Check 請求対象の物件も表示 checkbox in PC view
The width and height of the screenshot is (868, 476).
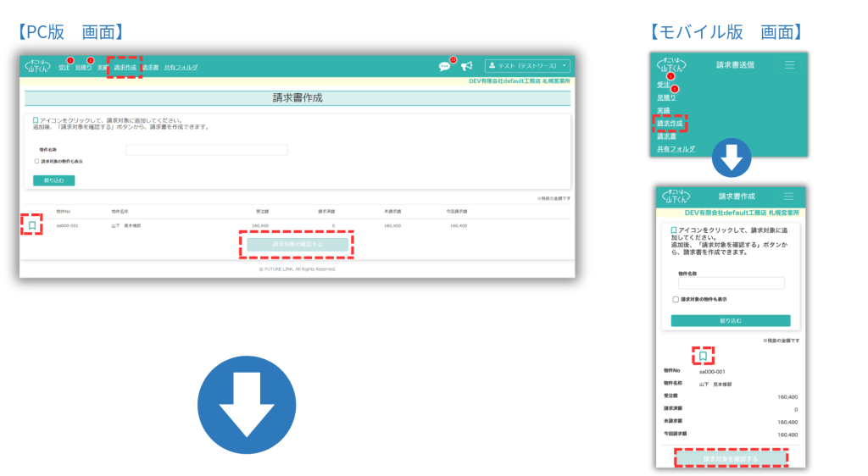coord(37,161)
